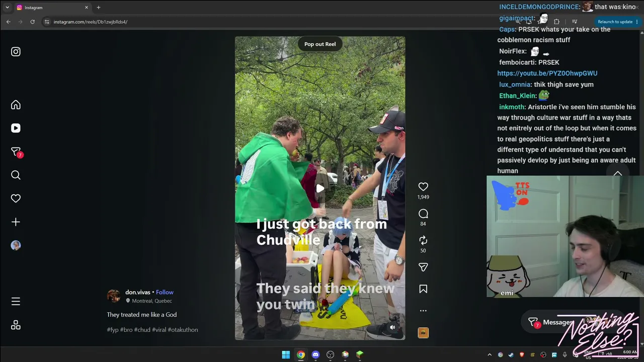Click the chat username 'inkmoth'
This screenshot has height=362, width=644.
tap(512, 107)
